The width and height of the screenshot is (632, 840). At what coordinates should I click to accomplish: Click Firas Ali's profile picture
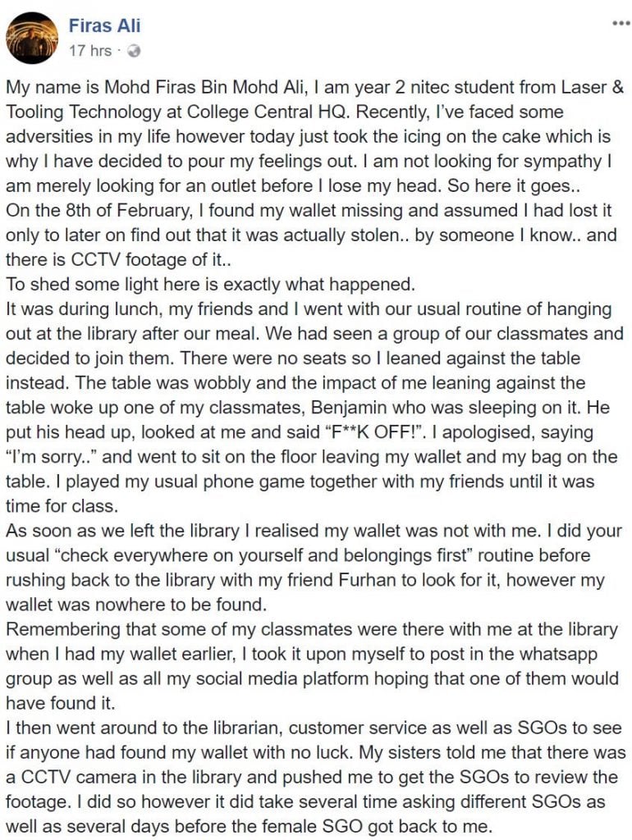(32, 38)
